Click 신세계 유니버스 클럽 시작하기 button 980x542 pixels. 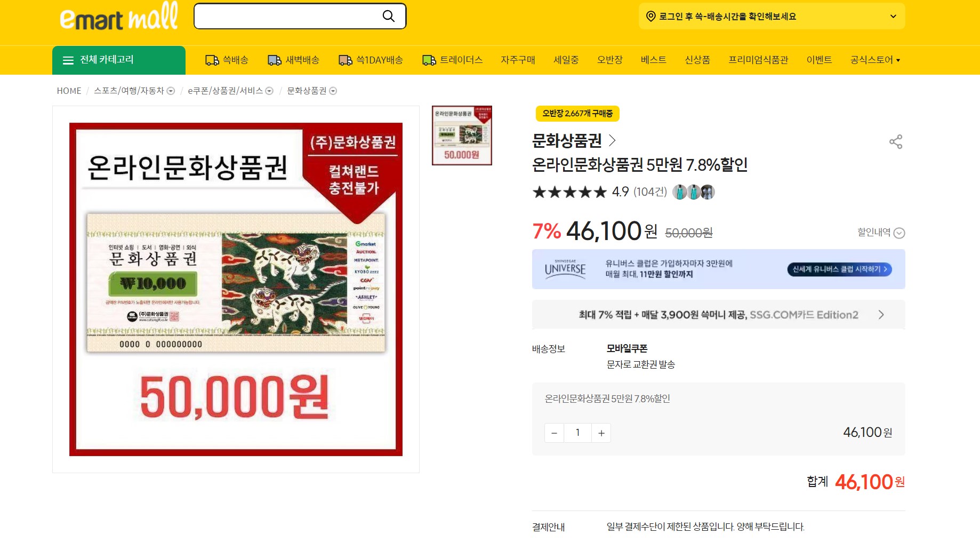tap(840, 269)
